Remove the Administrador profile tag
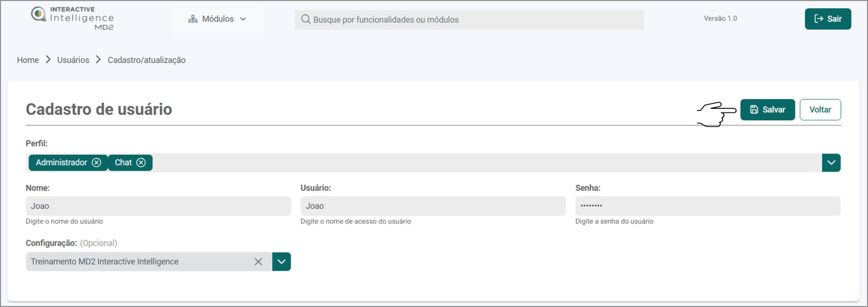This screenshot has width=868, height=307. [97, 163]
